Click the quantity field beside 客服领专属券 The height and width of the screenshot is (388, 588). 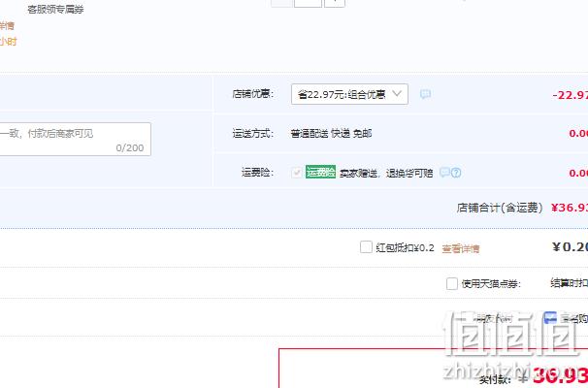point(308,3)
